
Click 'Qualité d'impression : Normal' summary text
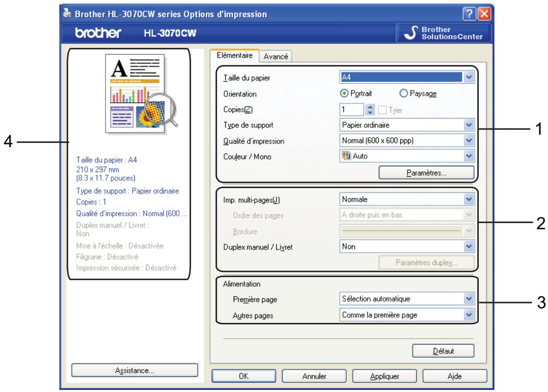pos(132,213)
